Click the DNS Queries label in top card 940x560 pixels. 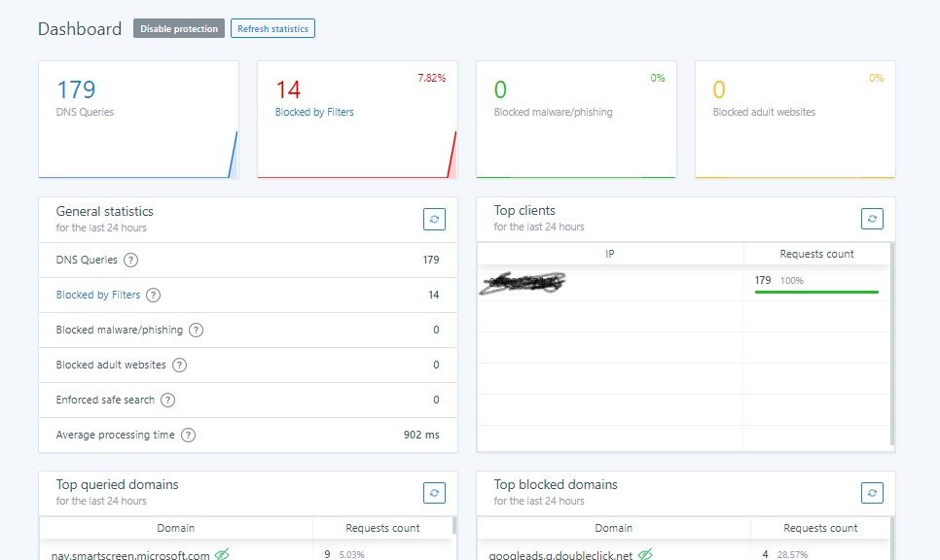tap(85, 112)
